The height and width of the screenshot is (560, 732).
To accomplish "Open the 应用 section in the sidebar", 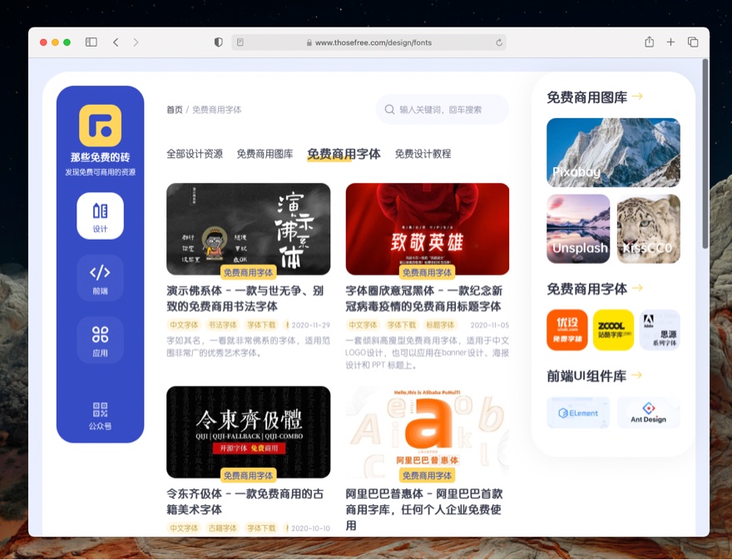I will [100, 340].
